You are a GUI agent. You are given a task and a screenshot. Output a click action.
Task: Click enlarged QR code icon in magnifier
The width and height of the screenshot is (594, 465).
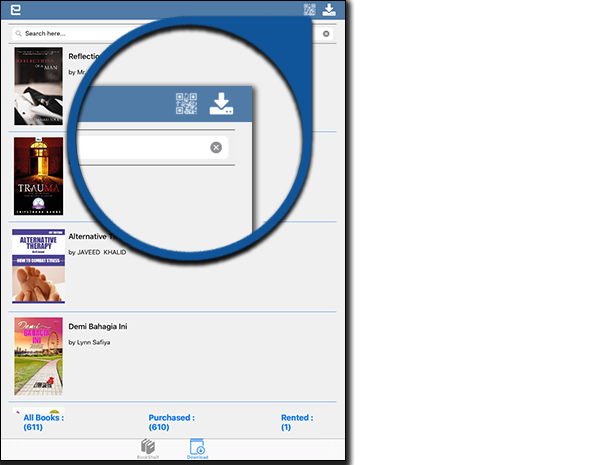tap(186, 103)
